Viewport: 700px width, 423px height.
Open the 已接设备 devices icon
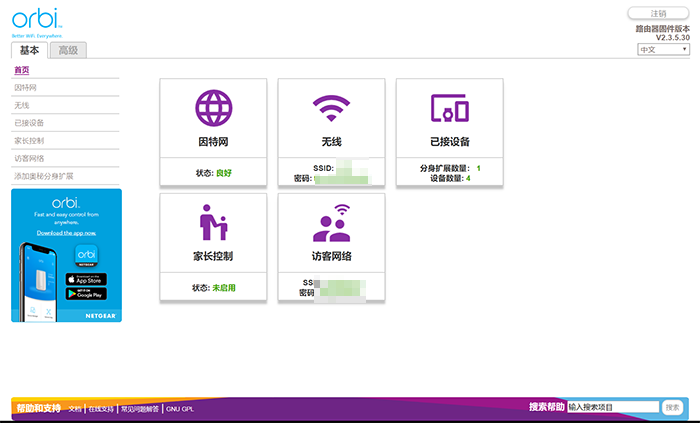449,107
